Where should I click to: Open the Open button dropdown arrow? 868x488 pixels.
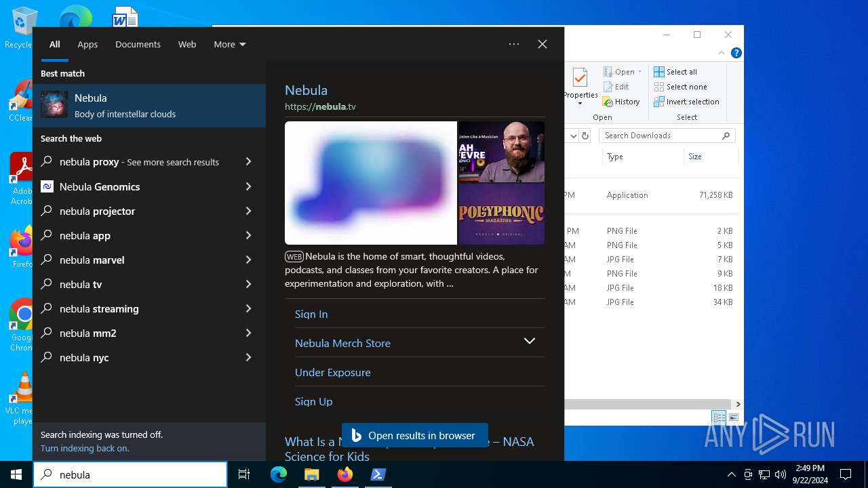click(639, 72)
